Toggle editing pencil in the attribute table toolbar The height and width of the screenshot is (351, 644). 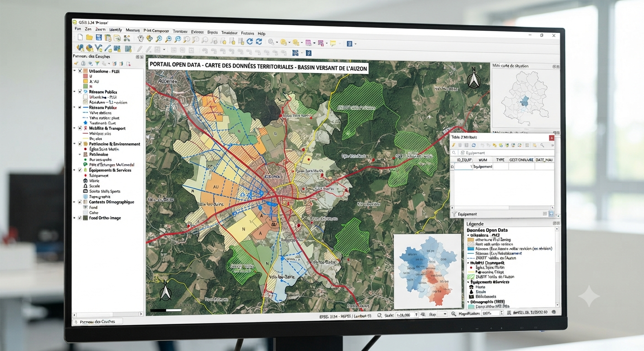click(x=454, y=145)
